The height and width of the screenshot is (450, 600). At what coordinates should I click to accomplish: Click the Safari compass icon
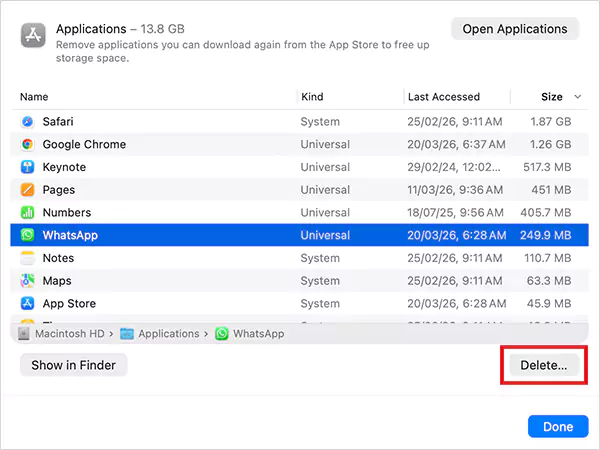tap(27, 122)
